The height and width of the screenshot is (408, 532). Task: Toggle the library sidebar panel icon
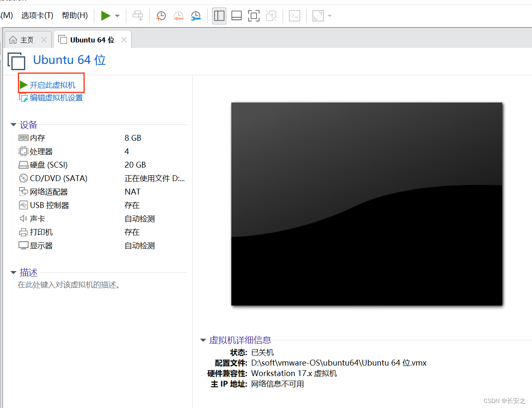(219, 16)
